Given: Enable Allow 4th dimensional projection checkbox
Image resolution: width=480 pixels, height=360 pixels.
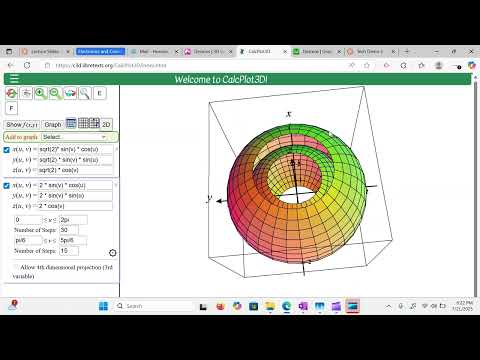Looking at the screenshot, I should coord(16,267).
